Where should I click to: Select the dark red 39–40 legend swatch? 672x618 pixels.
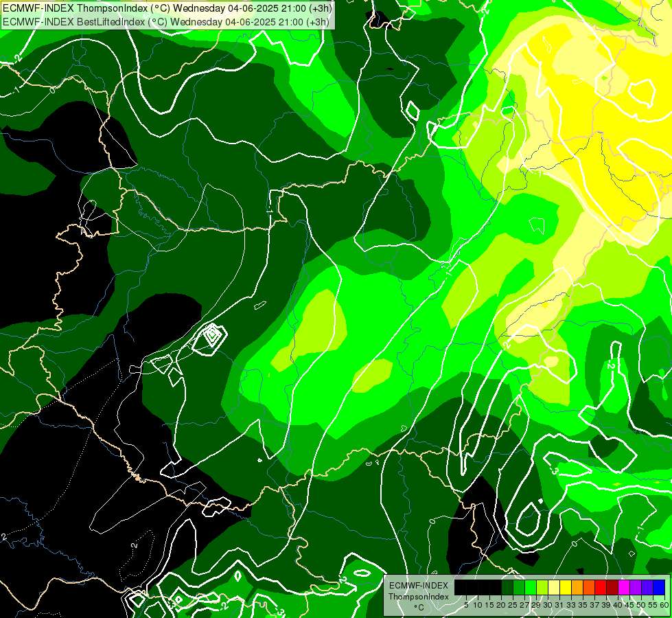pos(612,587)
